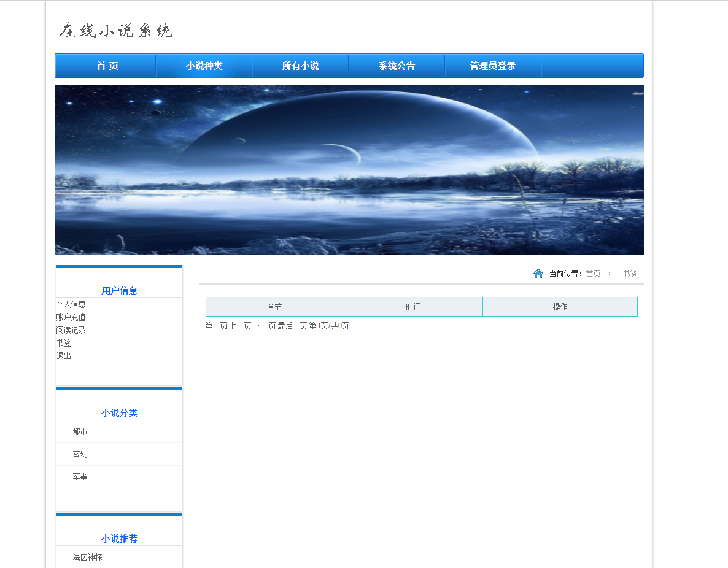Browse the 都市 novel category
The image size is (728, 568).
pos(80,431)
